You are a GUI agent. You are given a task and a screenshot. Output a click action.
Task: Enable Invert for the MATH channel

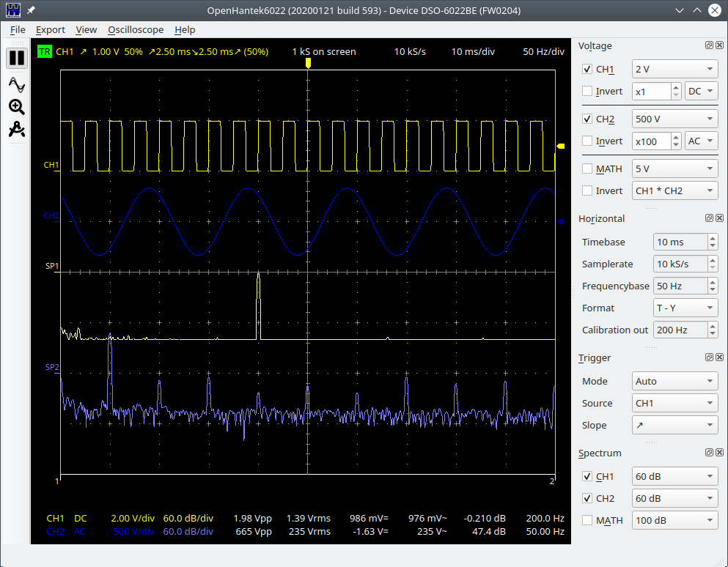click(x=587, y=190)
